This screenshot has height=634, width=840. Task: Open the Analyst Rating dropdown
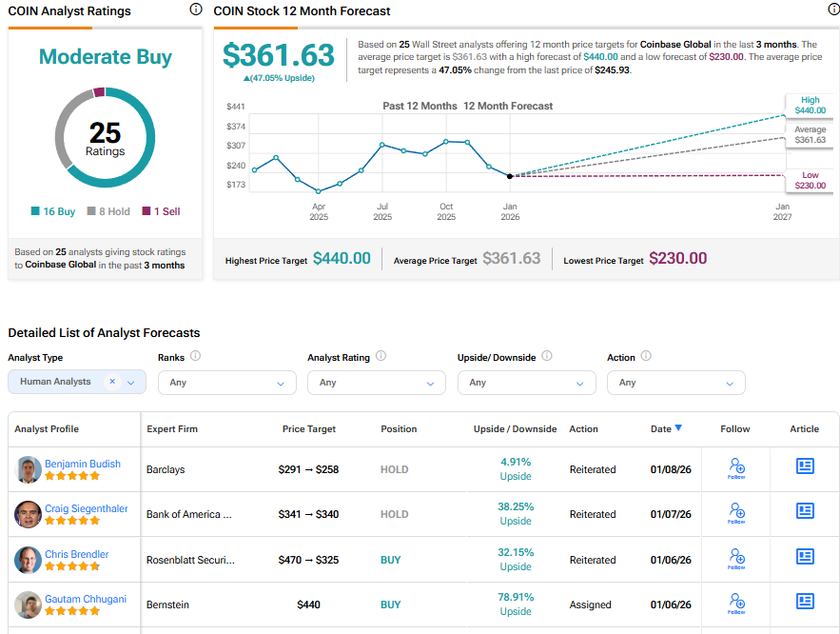pos(376,383)
